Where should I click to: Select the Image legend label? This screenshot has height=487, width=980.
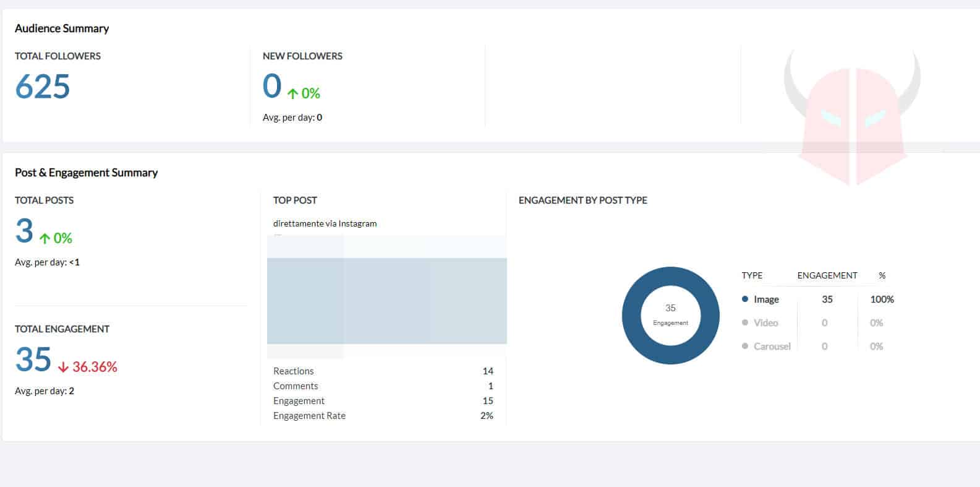coord(766,300)
